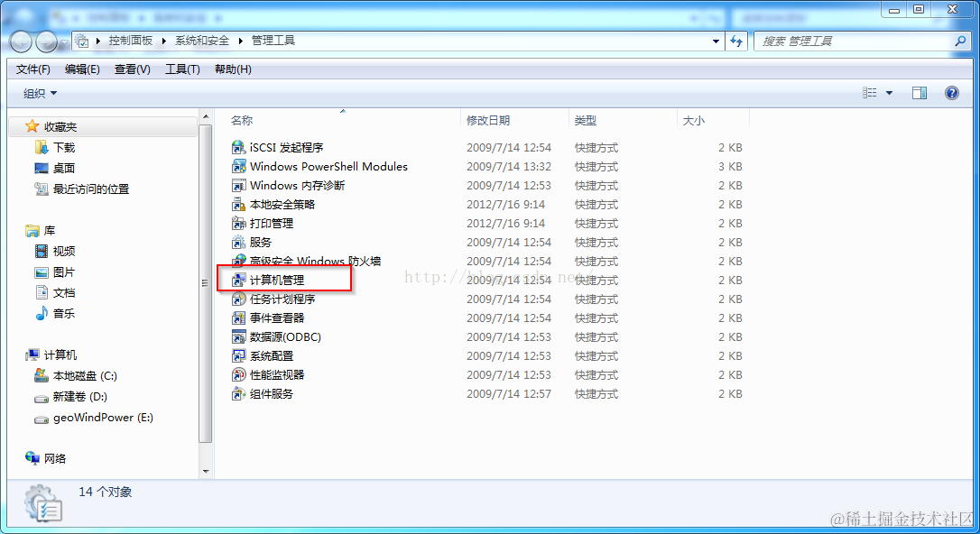Open the address bar history dropdown
Viewport: 980px width, 534px height.
[x=716, y=41]
